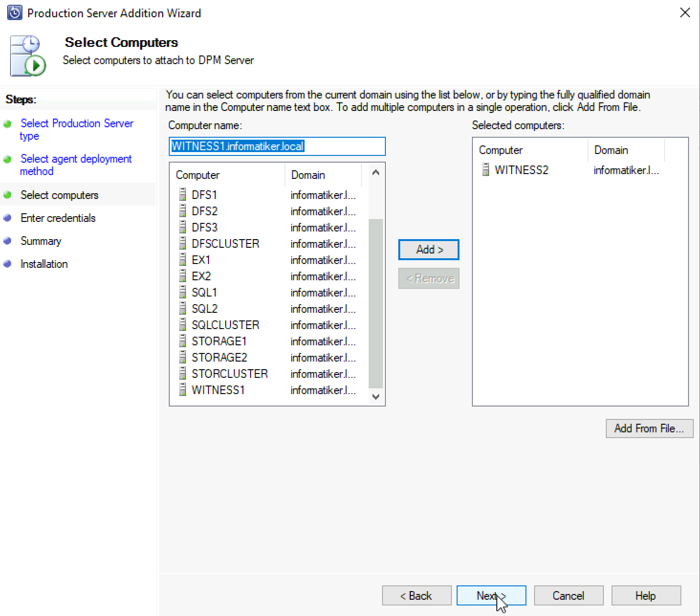Click the STORAGE1 server icon
Viewport: 700px width, 616px height.
(182, 341)
